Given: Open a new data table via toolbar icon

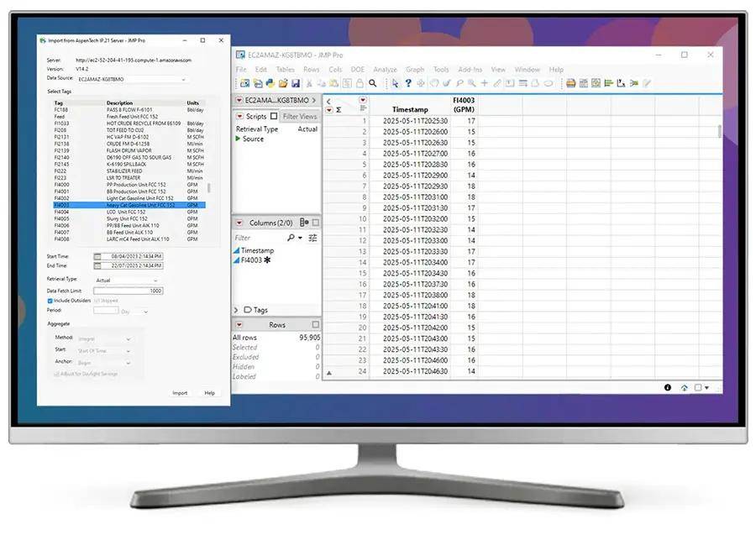Looking at the screenshot, I should (244, 83).
